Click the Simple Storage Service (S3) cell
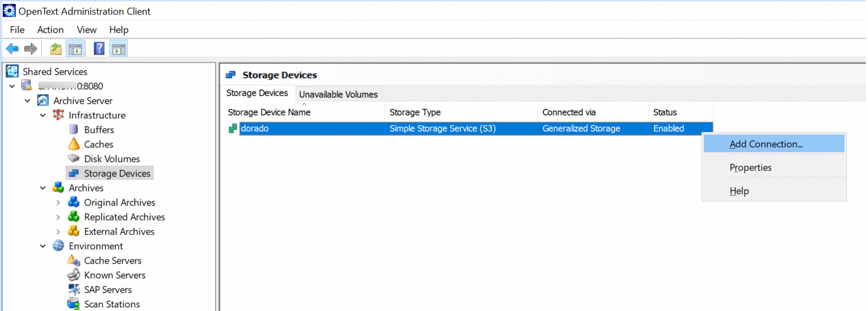This screenshot has width=868, height=311. (443, 128)
